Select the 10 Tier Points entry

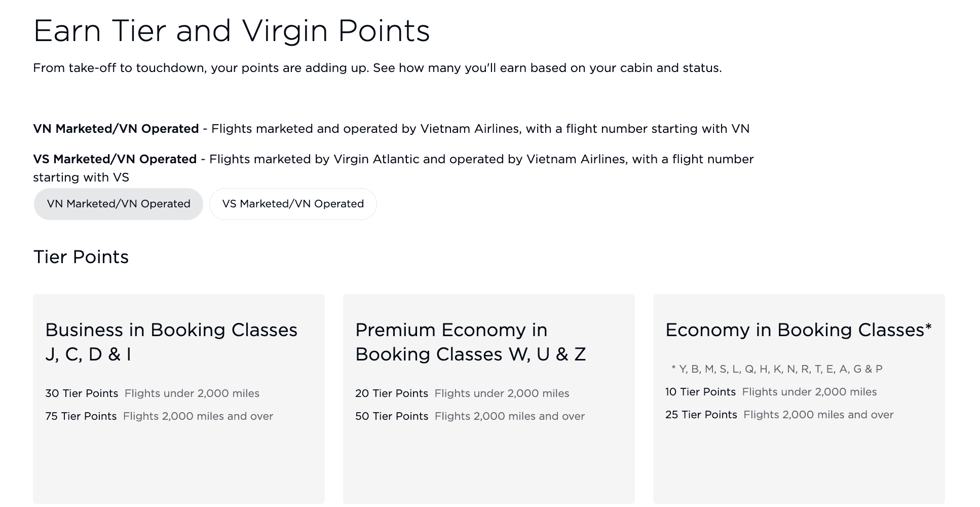(x=700, y=391)
